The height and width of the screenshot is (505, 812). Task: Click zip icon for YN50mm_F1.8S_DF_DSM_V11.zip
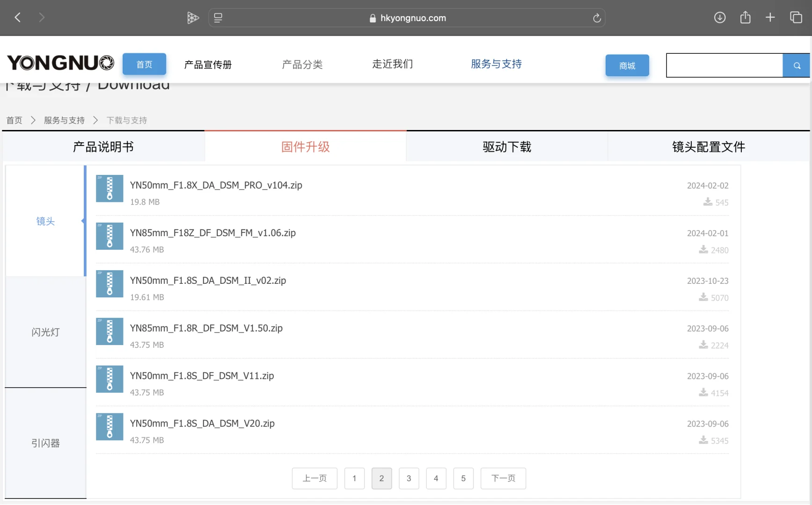(110, 379)
